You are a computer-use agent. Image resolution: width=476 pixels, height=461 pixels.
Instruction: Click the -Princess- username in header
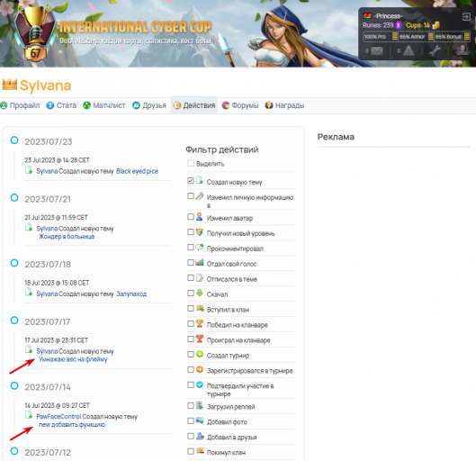[388, 16]
